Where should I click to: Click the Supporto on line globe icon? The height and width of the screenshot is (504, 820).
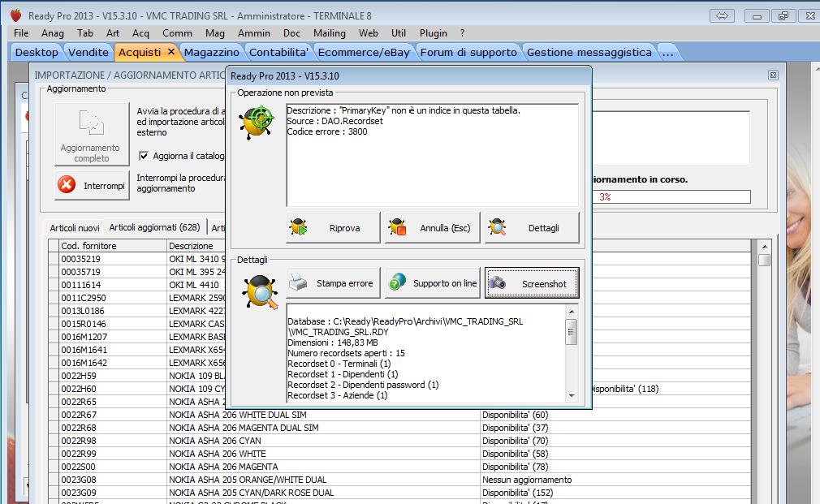[x=398, y=282]
